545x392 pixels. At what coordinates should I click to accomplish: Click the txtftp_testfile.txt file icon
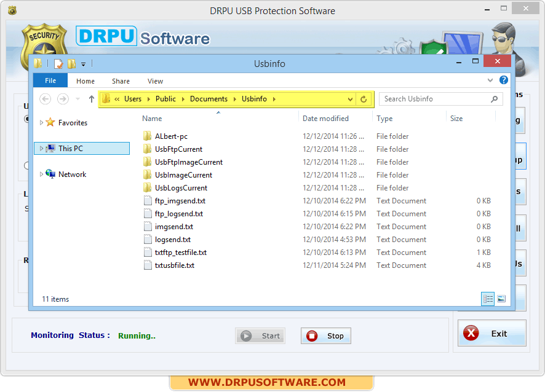(148, 252)
